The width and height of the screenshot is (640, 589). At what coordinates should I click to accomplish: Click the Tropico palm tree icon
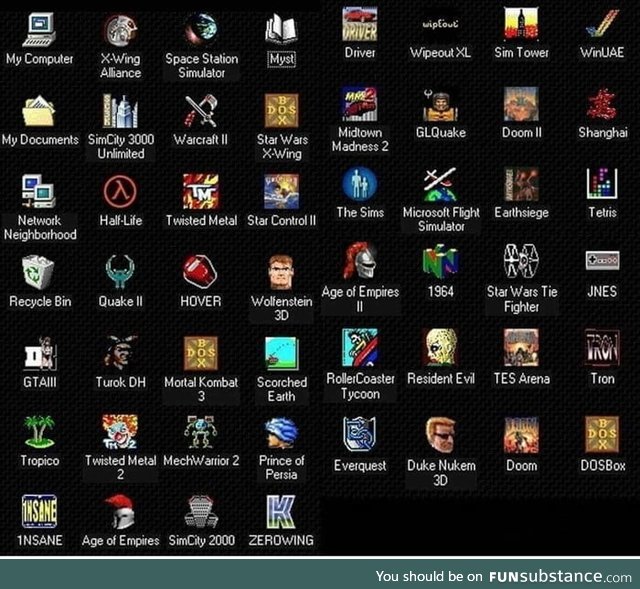point(39,432)
